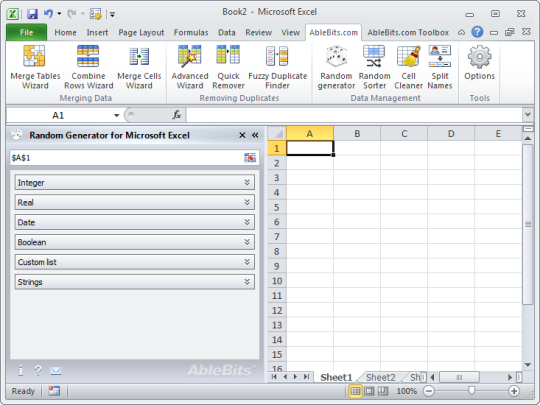Close the Random Generator pane

pyautogui.click(x=242, y=135)
